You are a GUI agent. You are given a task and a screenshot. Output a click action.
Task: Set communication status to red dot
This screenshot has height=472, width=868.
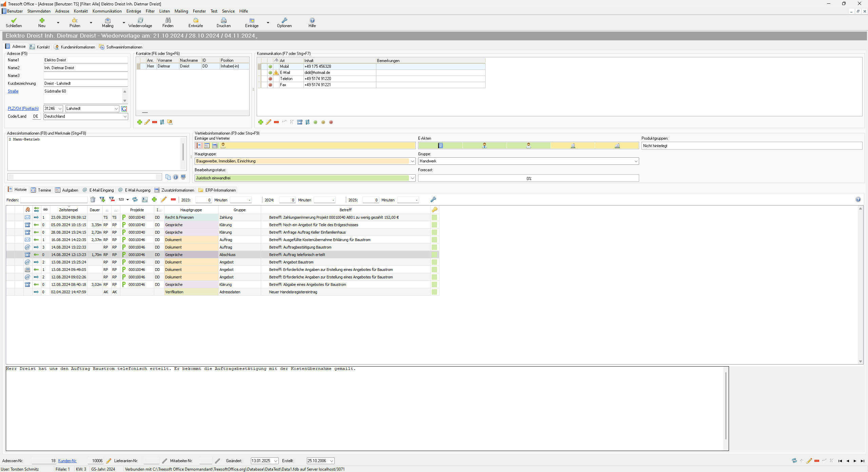point(331,122)
